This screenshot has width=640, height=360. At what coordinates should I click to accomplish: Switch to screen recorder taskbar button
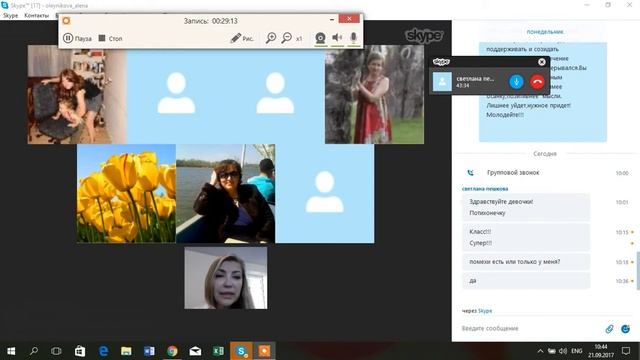click(264, 351)
